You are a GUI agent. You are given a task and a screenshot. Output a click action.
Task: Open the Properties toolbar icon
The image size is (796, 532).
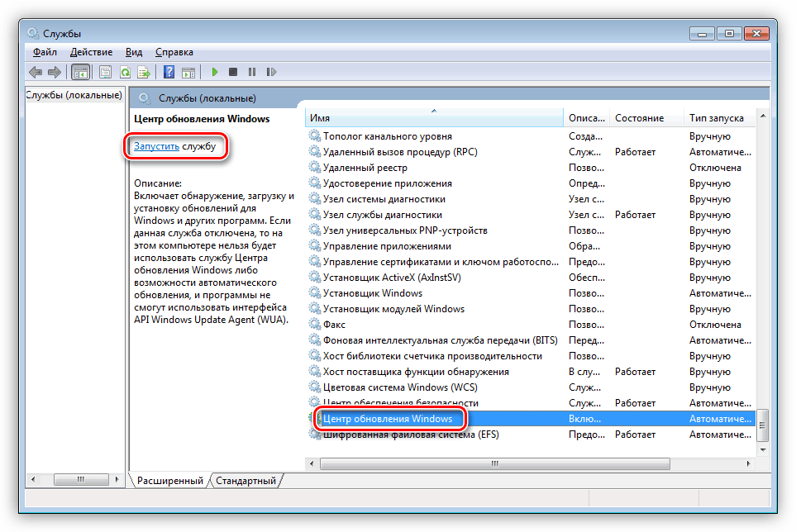click(x=106, y=72)
